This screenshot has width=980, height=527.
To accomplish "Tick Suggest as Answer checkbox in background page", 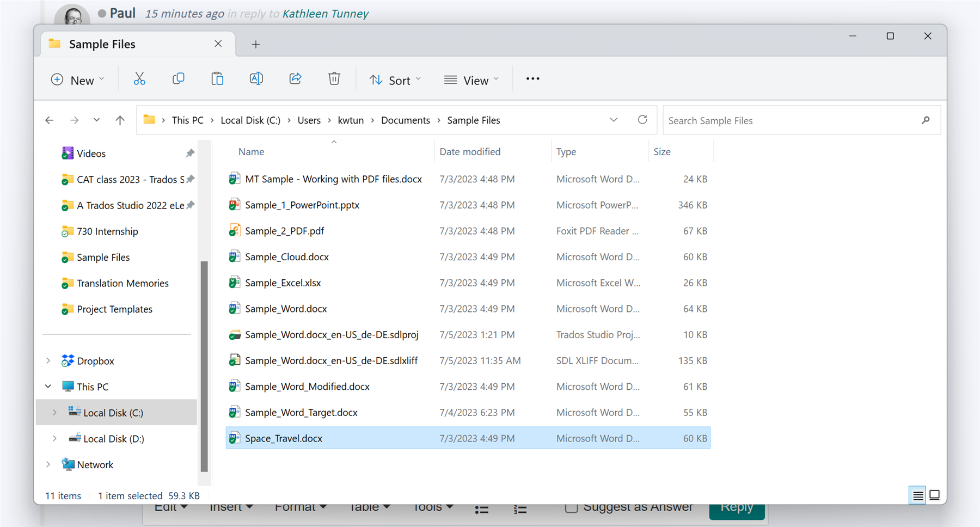I will tap(571, 508).
